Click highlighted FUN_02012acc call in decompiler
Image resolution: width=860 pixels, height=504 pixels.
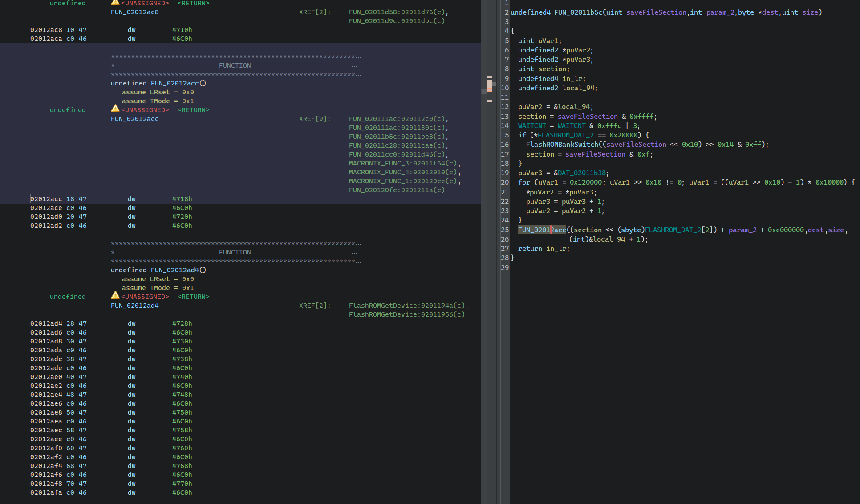click(542, 230)
